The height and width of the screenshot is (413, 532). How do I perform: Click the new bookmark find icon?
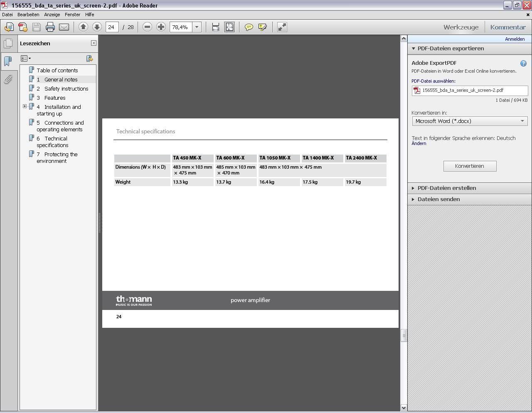(89, 59)
